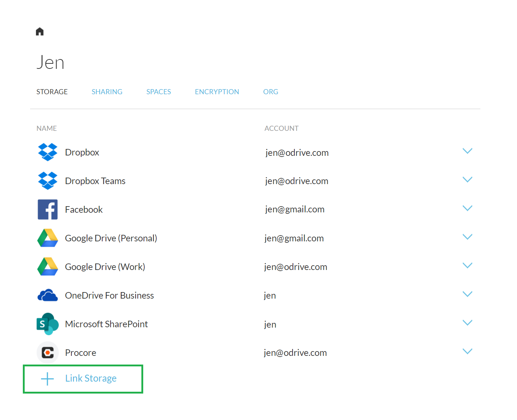
Task: Click jen@gmail.com in the Facebook row
Action: point(294,209)
